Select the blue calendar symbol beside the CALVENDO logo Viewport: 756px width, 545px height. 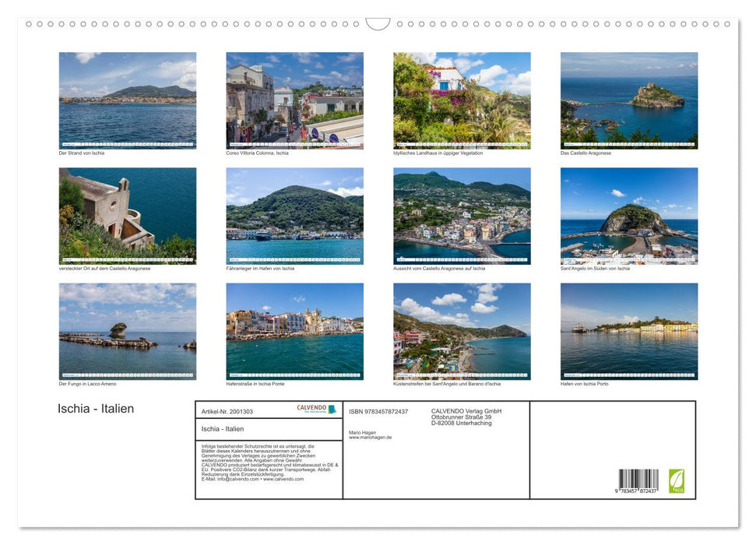point(333,409)
